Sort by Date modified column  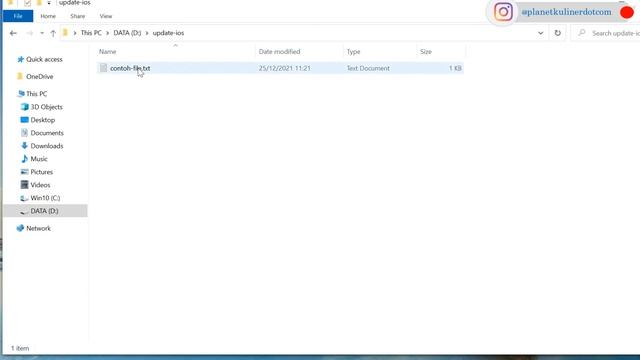279,51
